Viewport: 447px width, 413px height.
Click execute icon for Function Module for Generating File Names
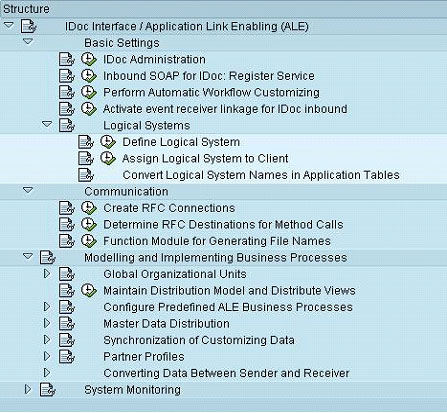tap(89, 241)
